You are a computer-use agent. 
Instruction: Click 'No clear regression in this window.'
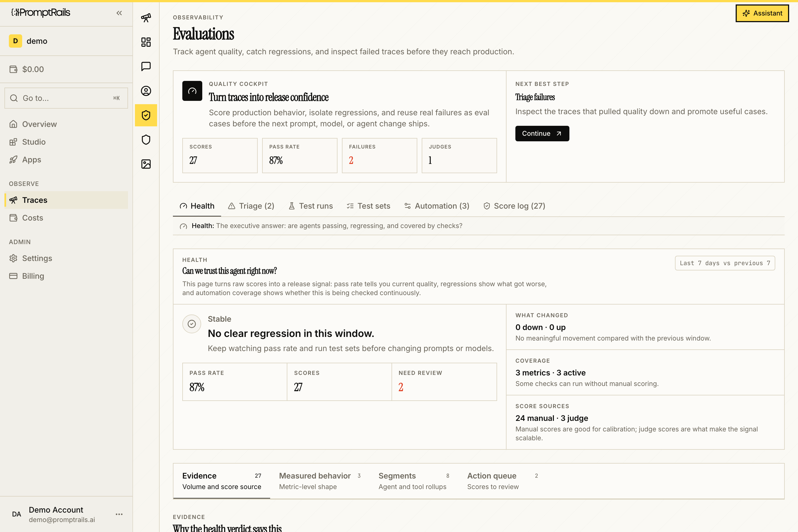pos(291,334)
